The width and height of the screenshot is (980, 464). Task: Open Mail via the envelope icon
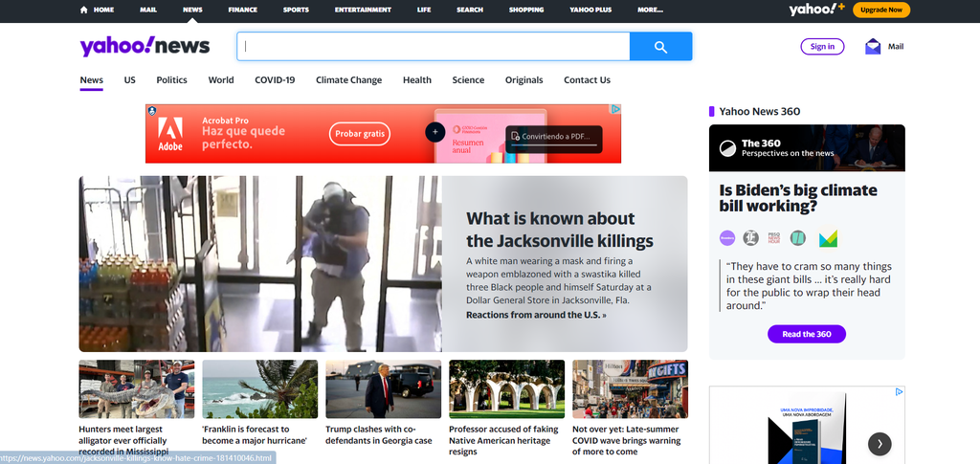pos(873,47)
